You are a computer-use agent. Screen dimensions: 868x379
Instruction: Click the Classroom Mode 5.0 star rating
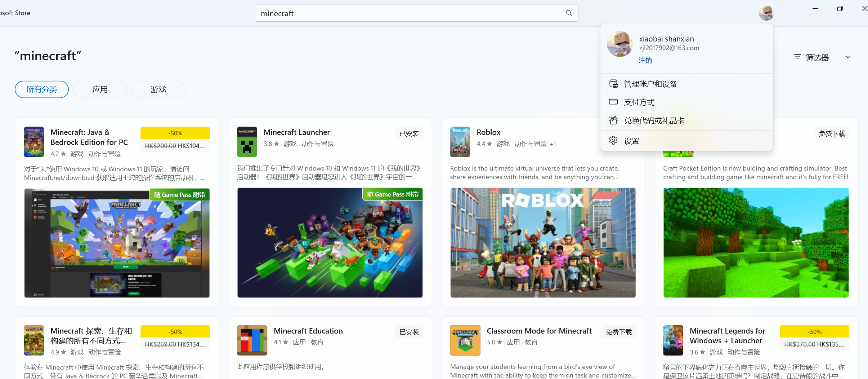point(494,342)
